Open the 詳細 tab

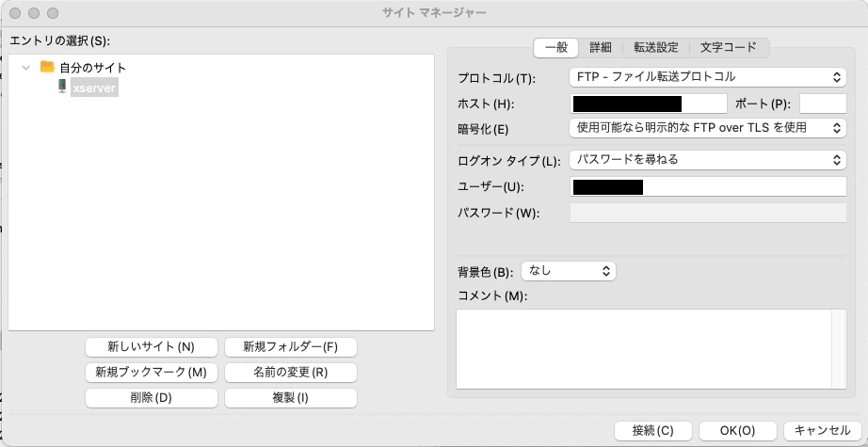pos(600,48)
